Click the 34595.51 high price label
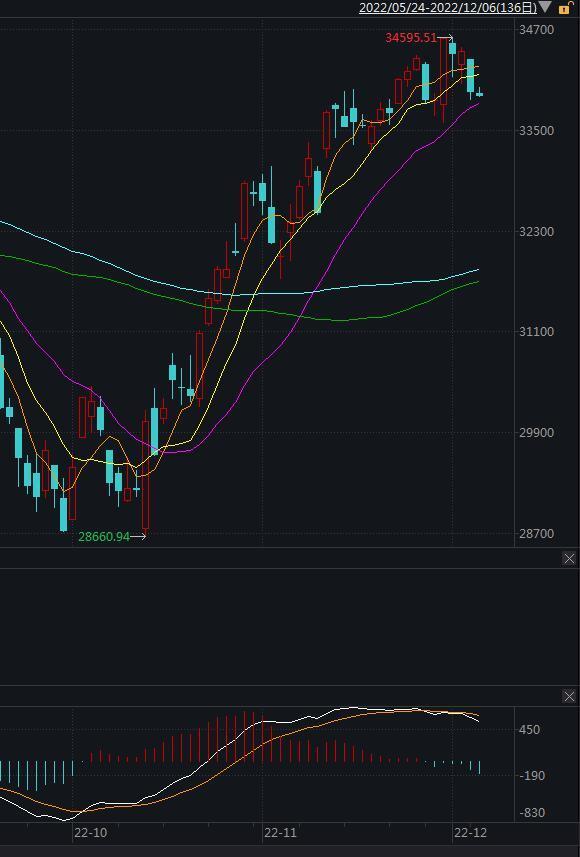The image size is (580, 857). (x=411, y=38)
